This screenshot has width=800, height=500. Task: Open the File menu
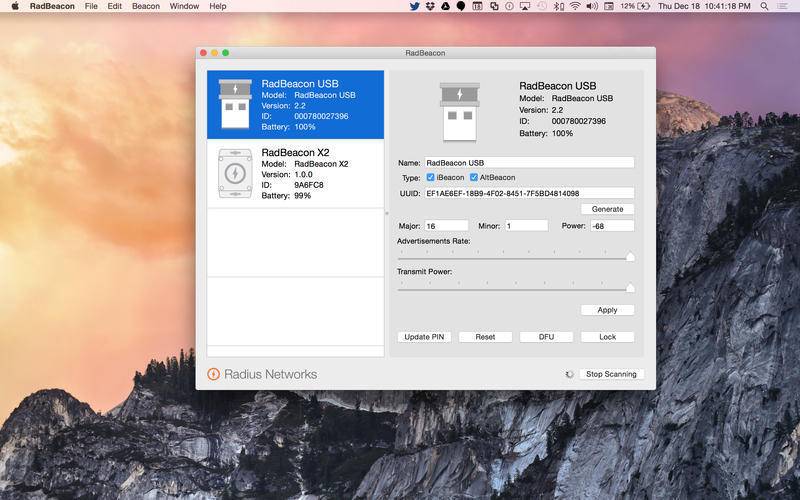(x=91, y=6)
